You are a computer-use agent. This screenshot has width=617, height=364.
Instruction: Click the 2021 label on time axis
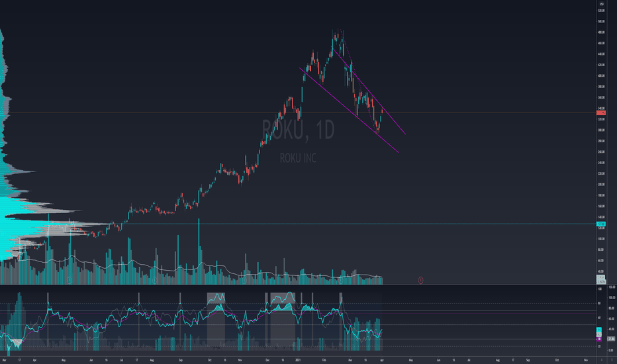[x=298, y=359]
